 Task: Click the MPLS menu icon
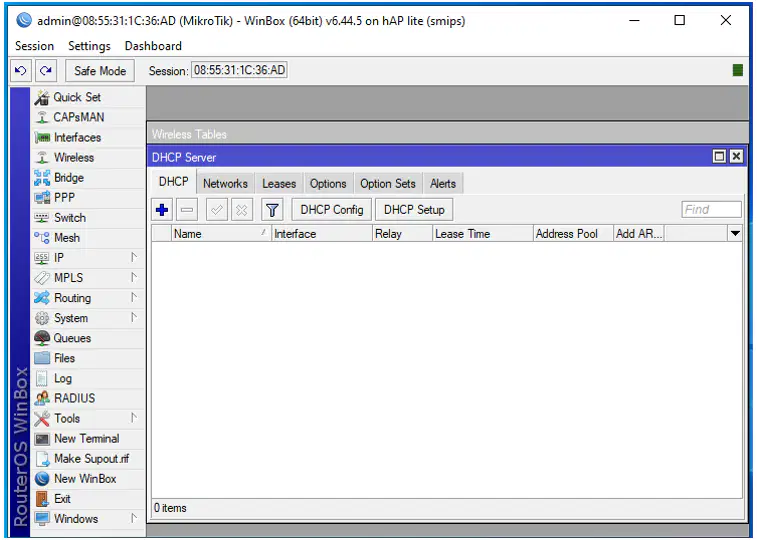[x=42, y=278]
